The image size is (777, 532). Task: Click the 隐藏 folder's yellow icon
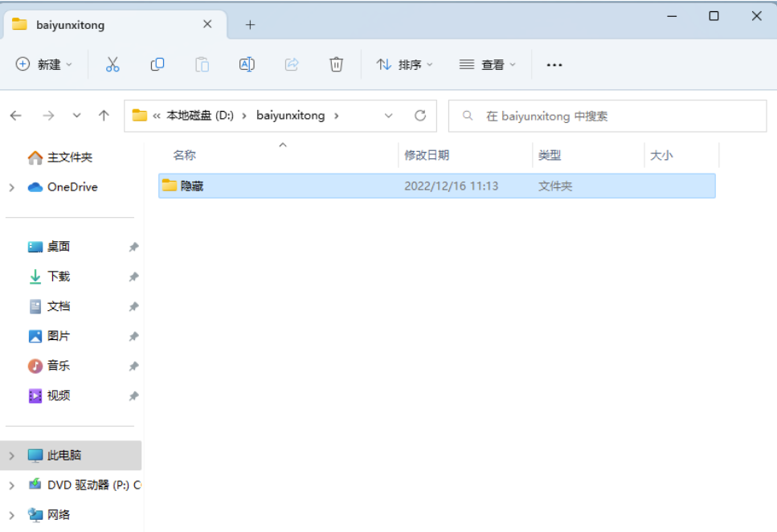170,186
